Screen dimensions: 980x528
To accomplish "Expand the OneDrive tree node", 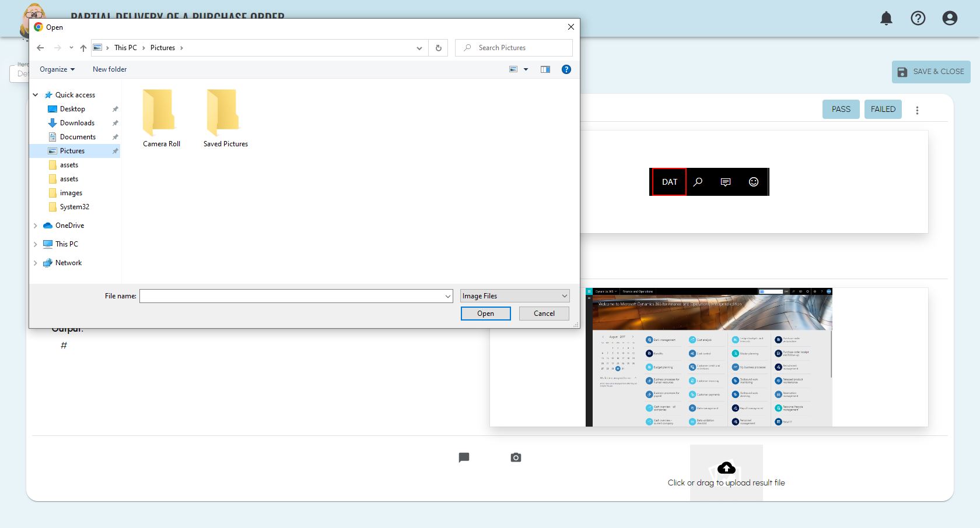I will pyautogui.click(x=36, y=226).
